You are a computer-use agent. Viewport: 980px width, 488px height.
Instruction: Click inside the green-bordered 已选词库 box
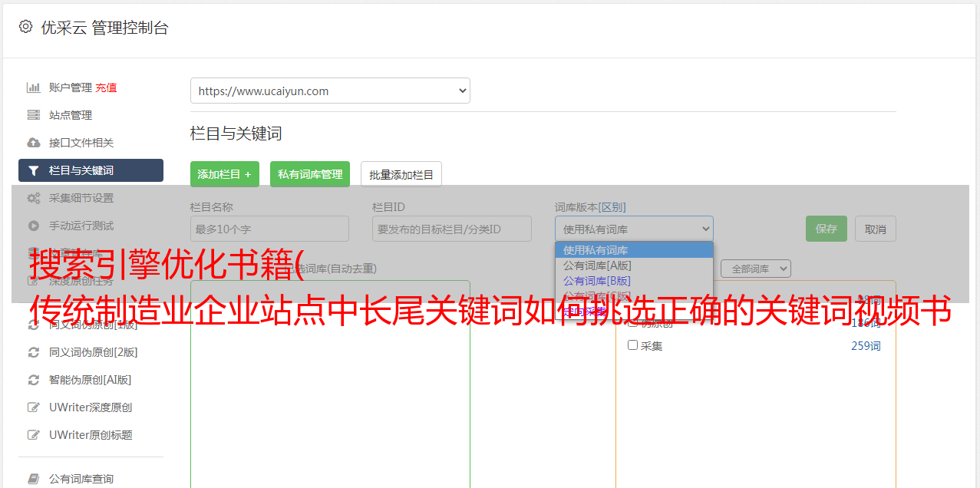coord(330,384)
